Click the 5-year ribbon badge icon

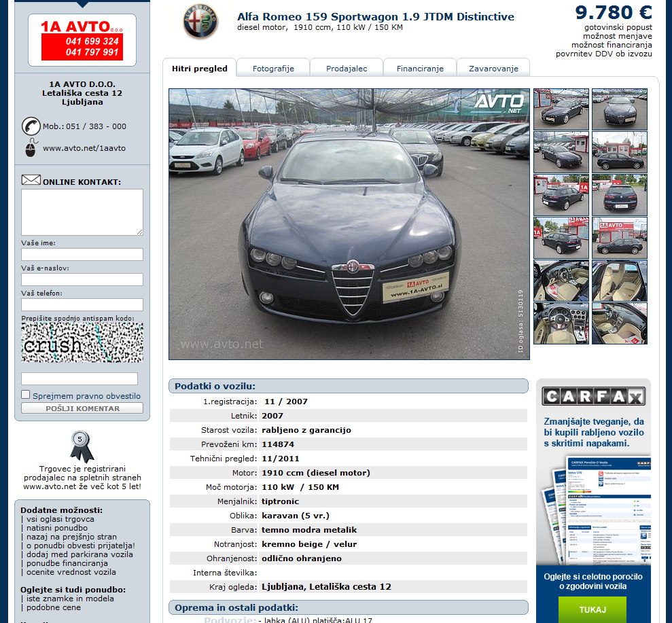pyautogui.click(x=81, y=446)
